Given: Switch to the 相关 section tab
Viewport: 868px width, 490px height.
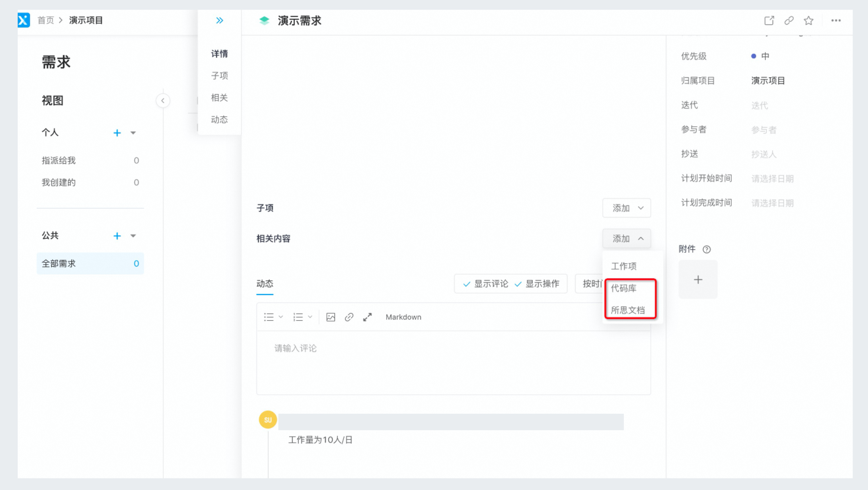Looking at the screenshot, I should 219,97.
